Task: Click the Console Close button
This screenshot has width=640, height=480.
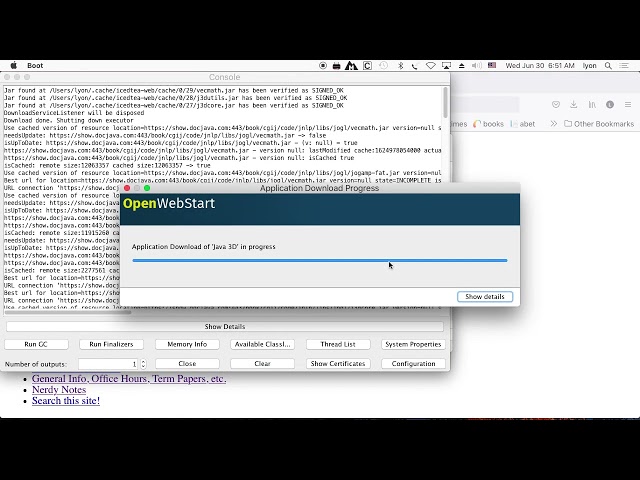Action: pos(187,363)
